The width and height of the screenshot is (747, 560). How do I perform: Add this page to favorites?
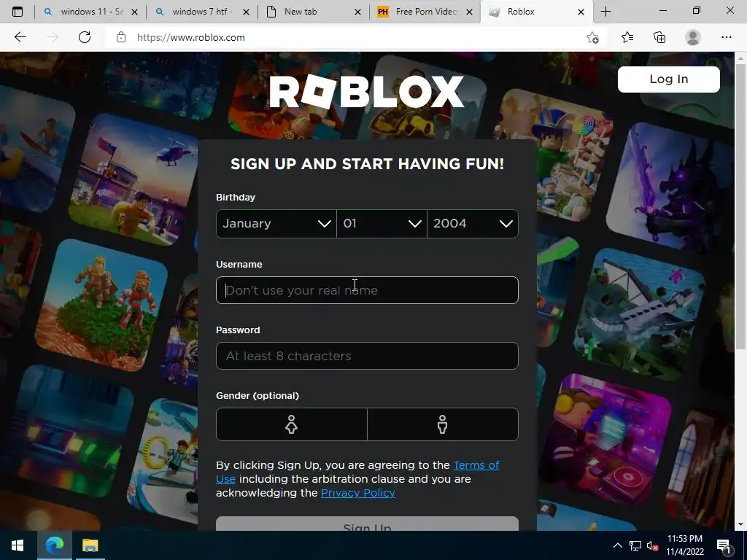[x=592, y=37]
